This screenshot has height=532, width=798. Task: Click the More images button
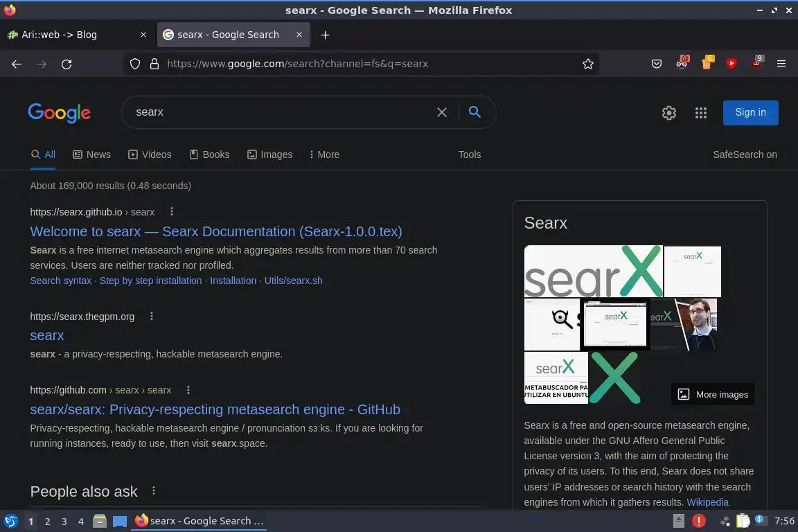tap(713, 395)
